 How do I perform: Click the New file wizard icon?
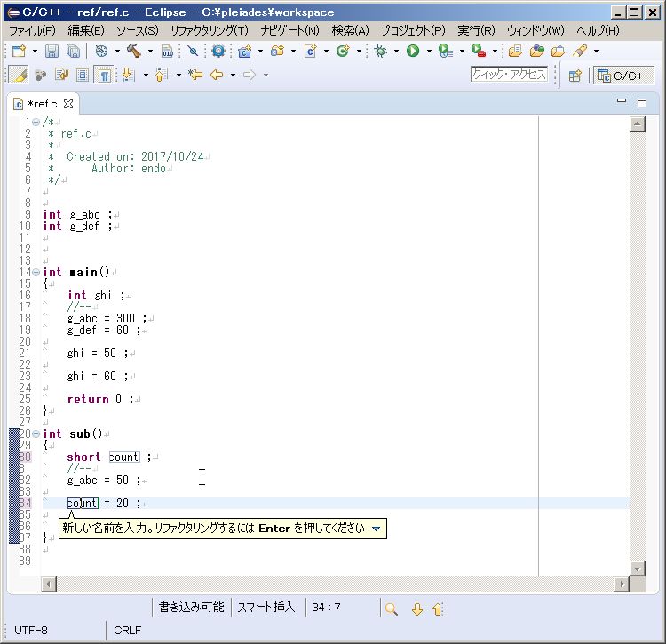click(20, 52)
